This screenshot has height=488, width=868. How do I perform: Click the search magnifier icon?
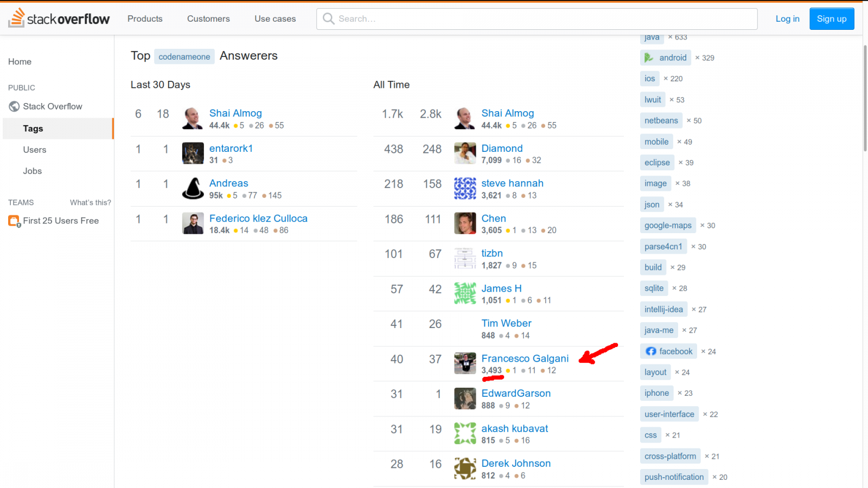[328, 19]
